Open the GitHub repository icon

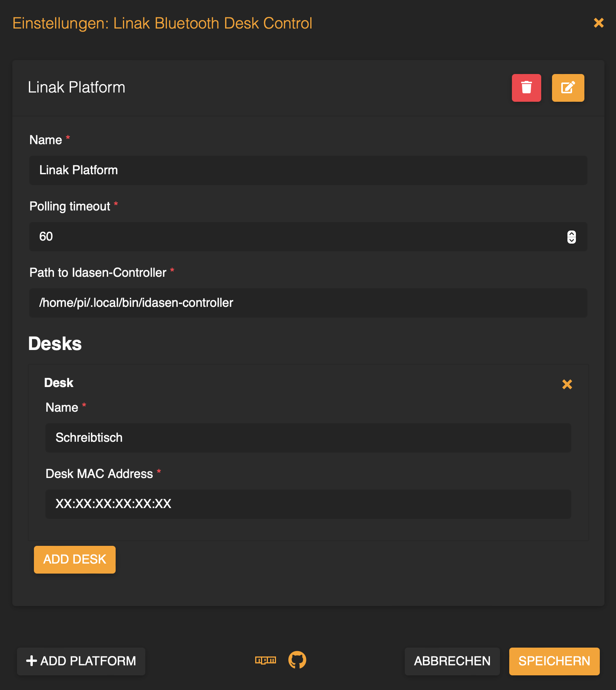297,660
